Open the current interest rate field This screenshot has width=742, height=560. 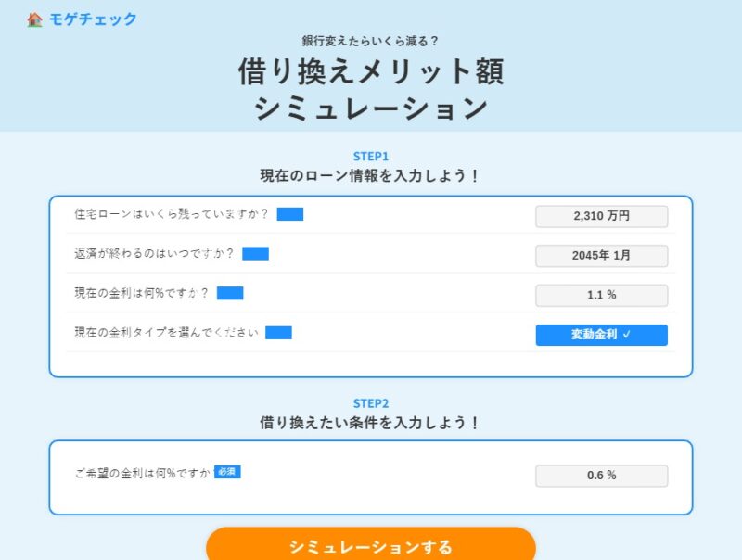click(601, 295)
